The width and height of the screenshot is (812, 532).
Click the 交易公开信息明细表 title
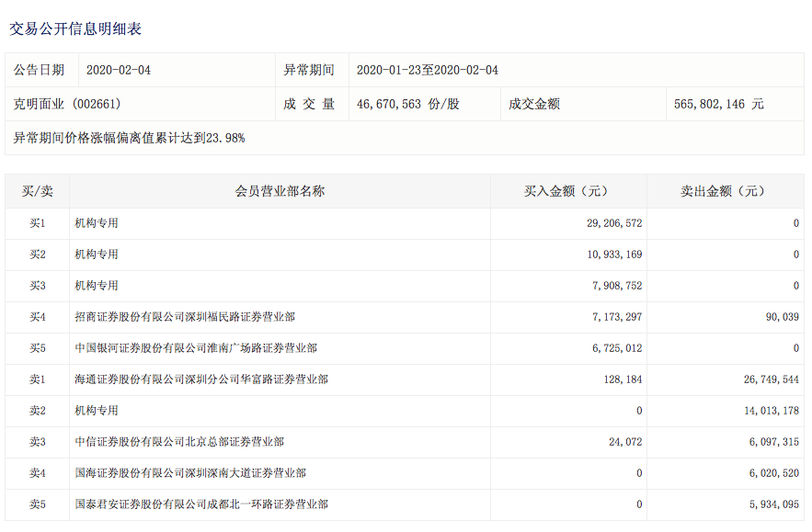pyautogui.click(x=75, y=29)
